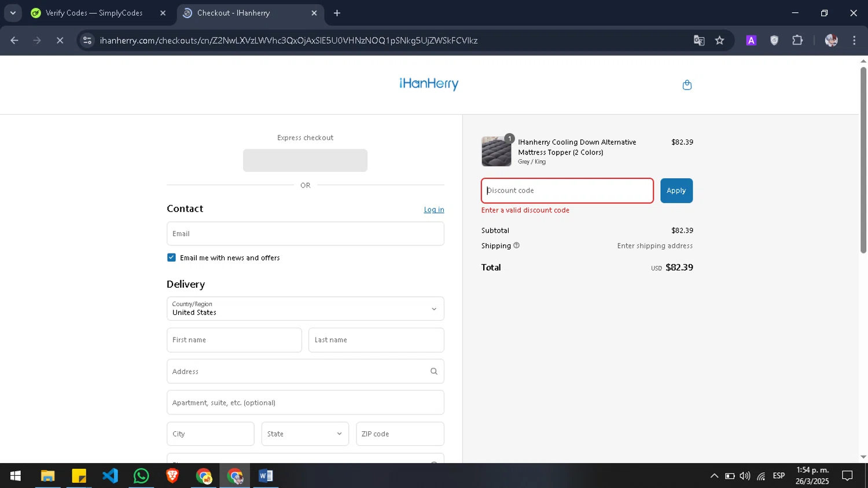Click the Apply discount button
Screen dimensions: 868x488
676,190
